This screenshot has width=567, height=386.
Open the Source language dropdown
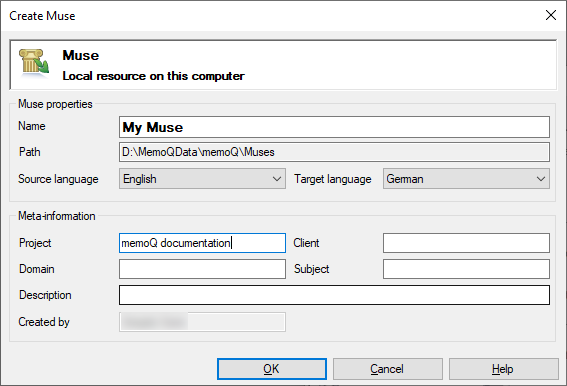coord(202,179)
